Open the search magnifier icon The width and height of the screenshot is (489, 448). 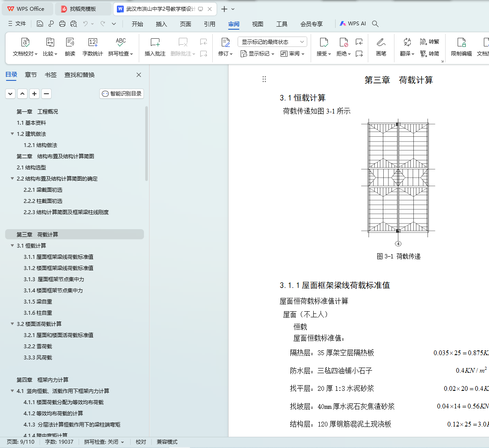click(375, 24)
